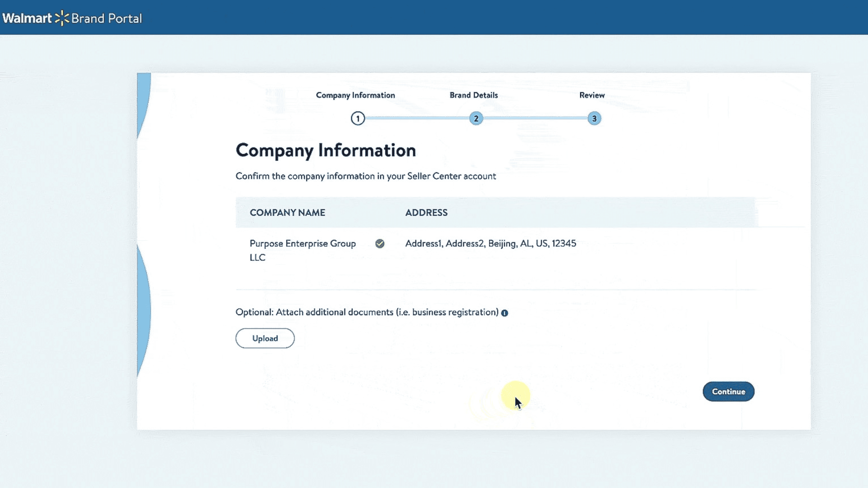Go to the Company Information step label
Viewport: 868px width, 488px height.
355,95
